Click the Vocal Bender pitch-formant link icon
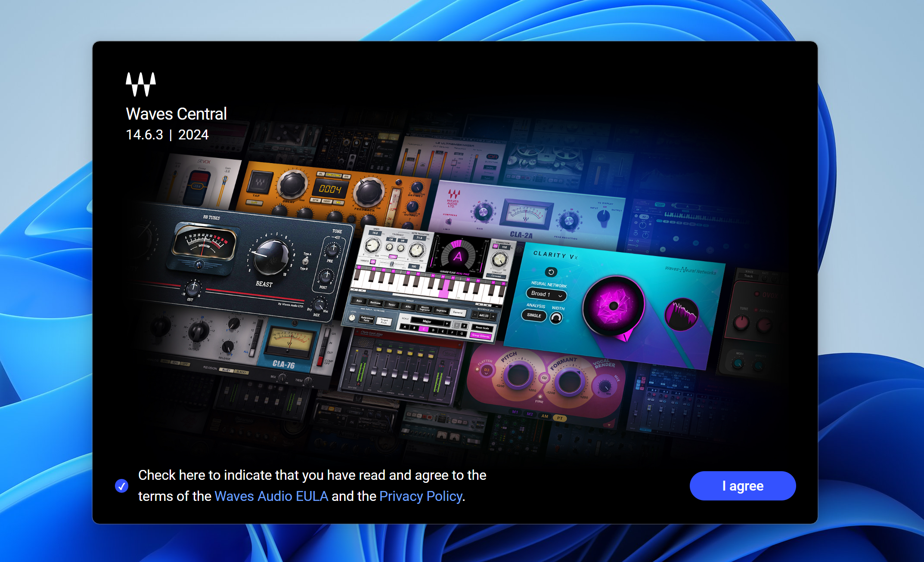The width and height of the screenshot is (924, 562). coord(544,378)
